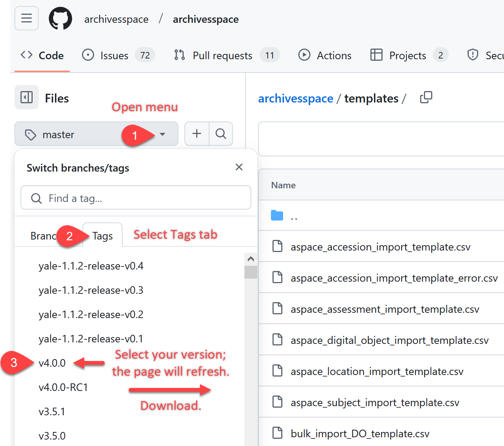The width and height of the screenshot is (504, 446).
Task: Open the GitHub home via the logo icon
Action: click(x=60, y=18)
